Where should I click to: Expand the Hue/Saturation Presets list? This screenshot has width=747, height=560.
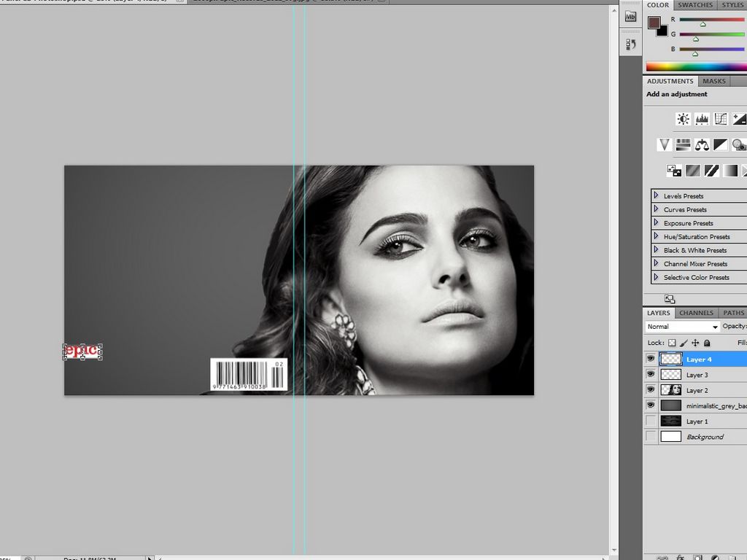(x=657, y=236)
